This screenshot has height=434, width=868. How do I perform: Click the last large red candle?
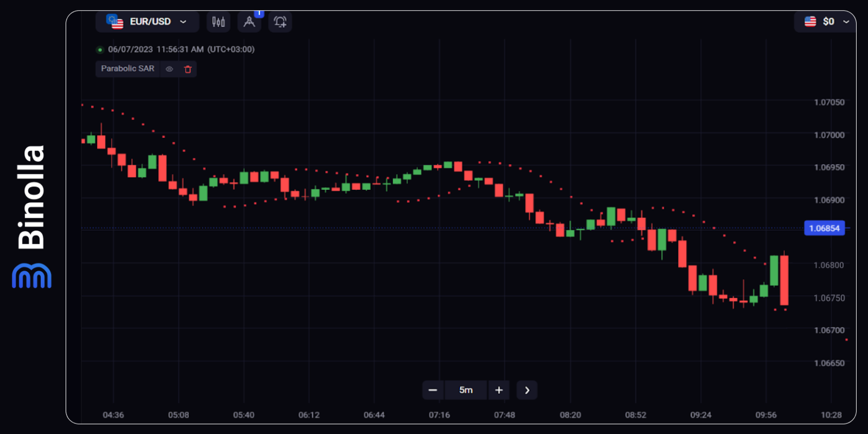pos(784,280)
